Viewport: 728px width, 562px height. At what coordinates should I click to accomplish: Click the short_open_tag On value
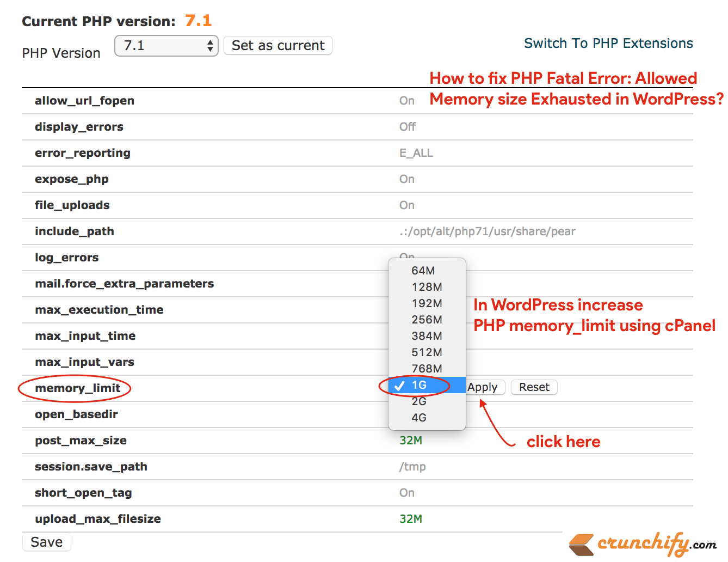coord(407,493)
